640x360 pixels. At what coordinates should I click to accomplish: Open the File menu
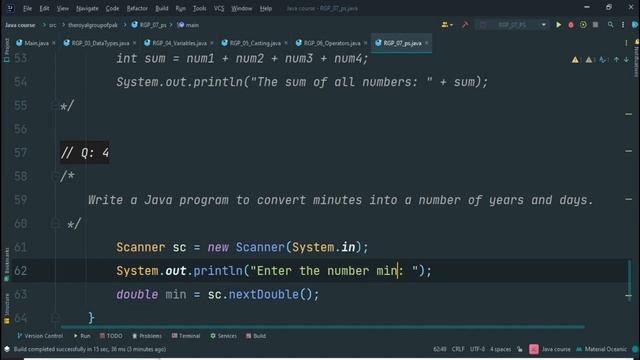tap(27, 8)
